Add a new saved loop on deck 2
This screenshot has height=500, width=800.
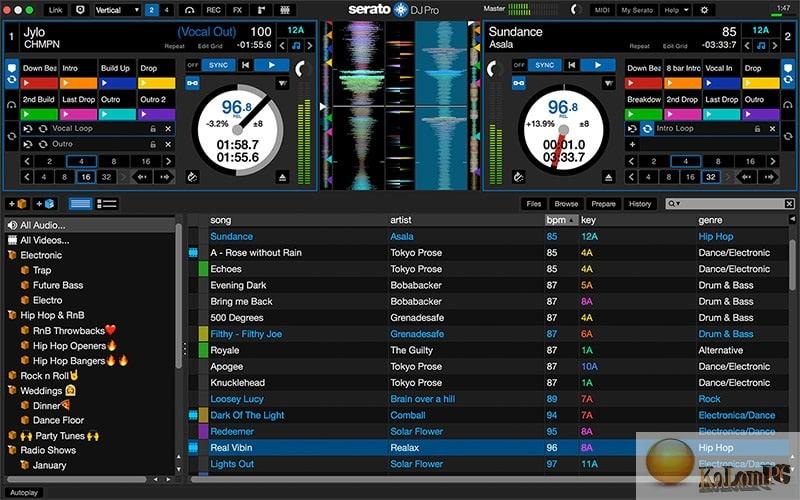[x=632, y=144]
